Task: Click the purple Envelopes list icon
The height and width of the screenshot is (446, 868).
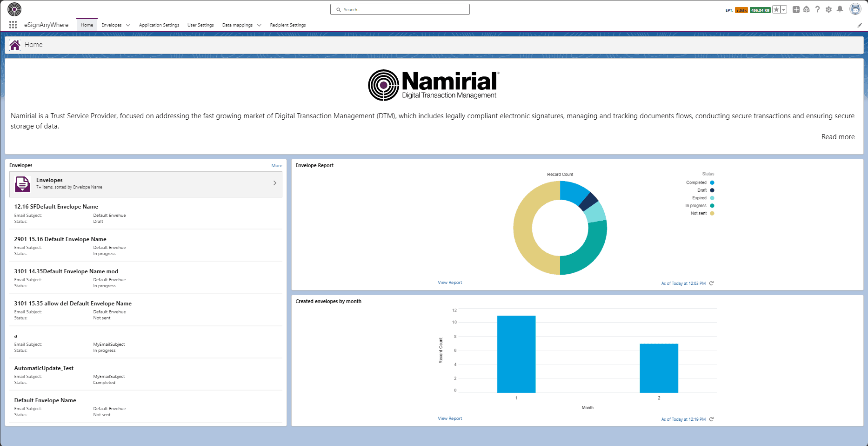Action: tap(22, 184)
